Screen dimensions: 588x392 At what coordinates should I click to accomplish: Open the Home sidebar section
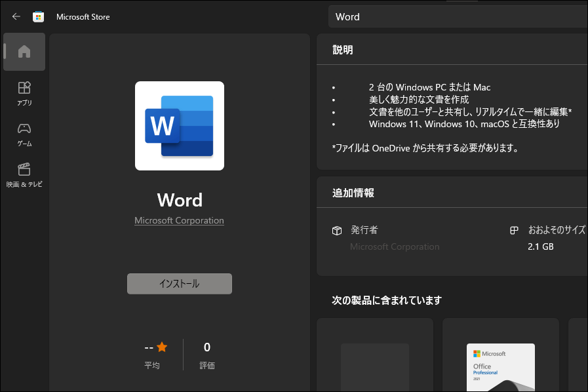click(24, 52)
